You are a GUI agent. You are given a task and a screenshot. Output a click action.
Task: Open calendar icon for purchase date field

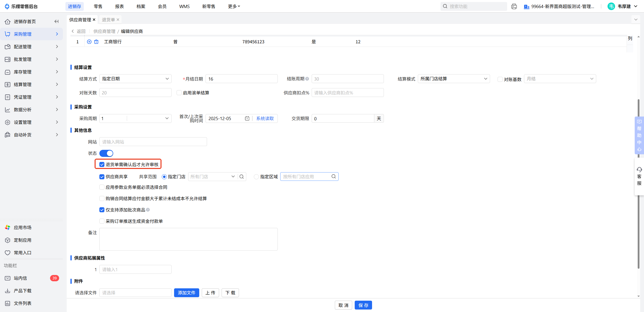coord(247,118)
